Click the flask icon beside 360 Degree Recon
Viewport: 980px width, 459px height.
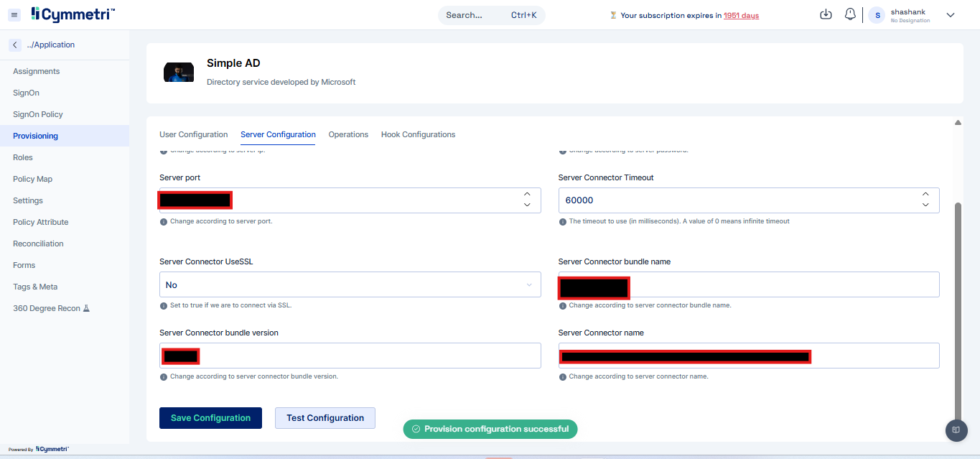click(86, 308)
